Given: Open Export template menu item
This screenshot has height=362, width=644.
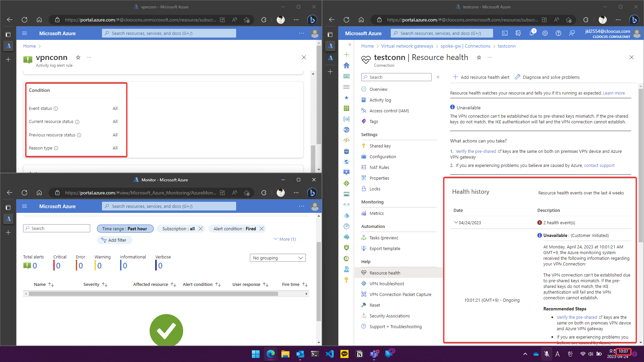Looking at the screenshot, I should click(385, 248).
